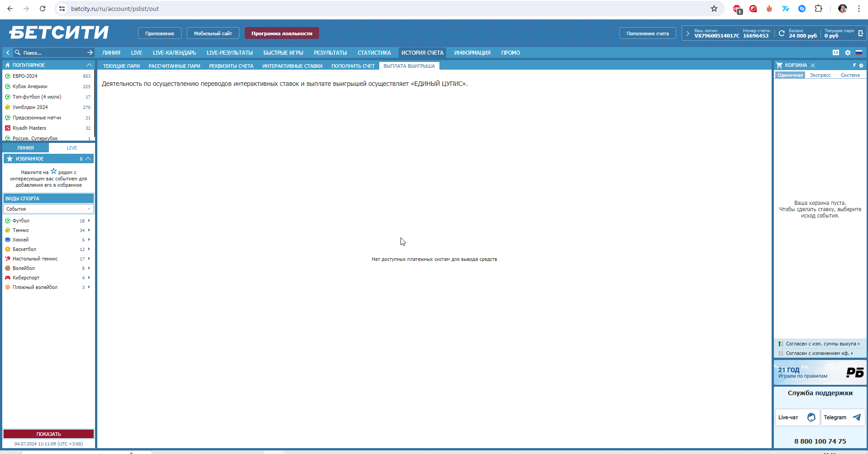Open Корзина settings gear icon
Screen dimensions: 868x454
861,66
